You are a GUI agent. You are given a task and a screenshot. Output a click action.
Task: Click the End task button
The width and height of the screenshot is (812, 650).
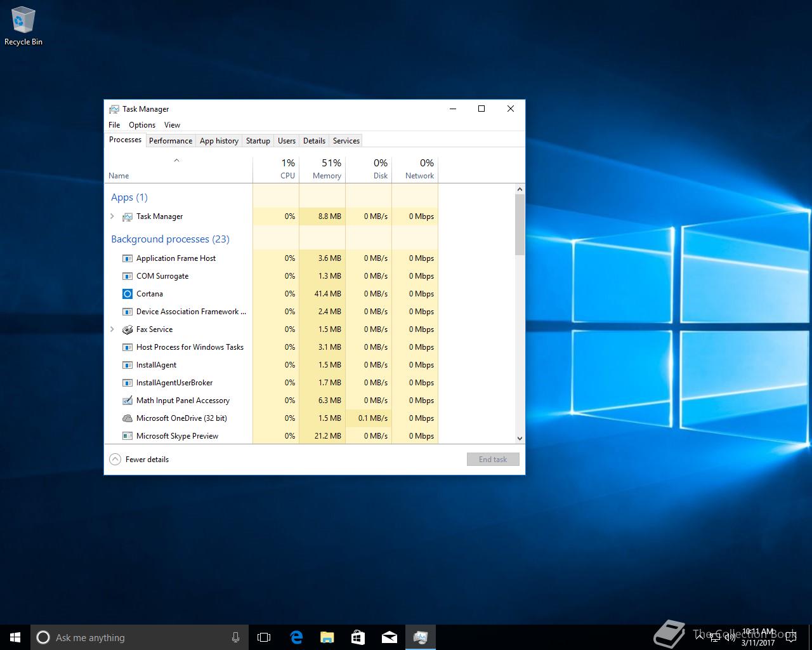pyautogui.click(x=493, y=460)
